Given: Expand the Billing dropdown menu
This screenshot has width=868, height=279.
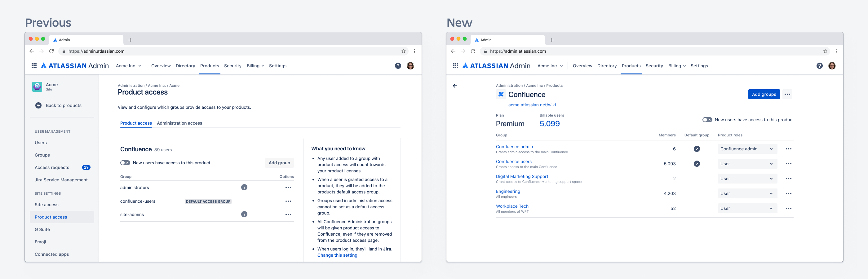Looking at the screenshot, I should [255, 66].
